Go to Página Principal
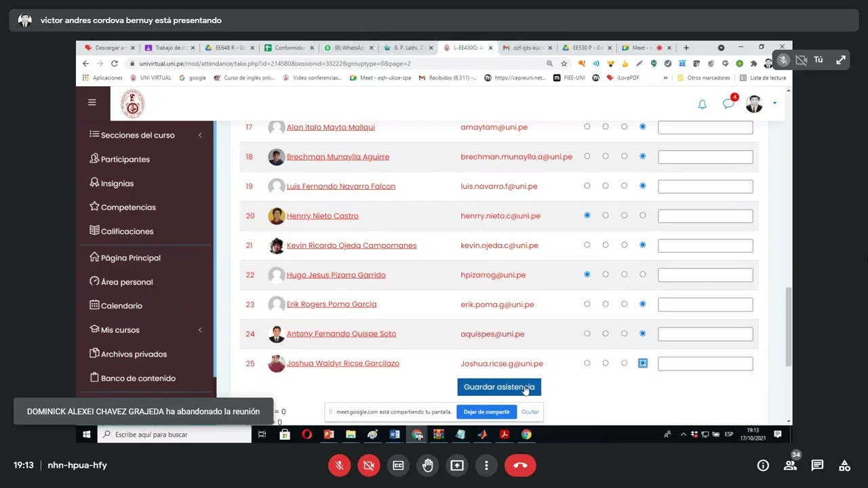Screen dimensions: 868x488 coord(125,258)
